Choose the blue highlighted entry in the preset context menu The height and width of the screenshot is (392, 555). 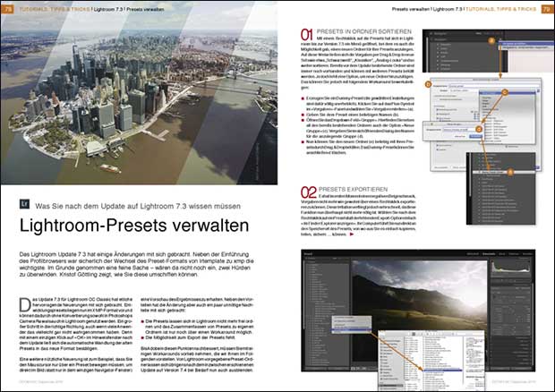pyautogui.click(x=351, y=331)
